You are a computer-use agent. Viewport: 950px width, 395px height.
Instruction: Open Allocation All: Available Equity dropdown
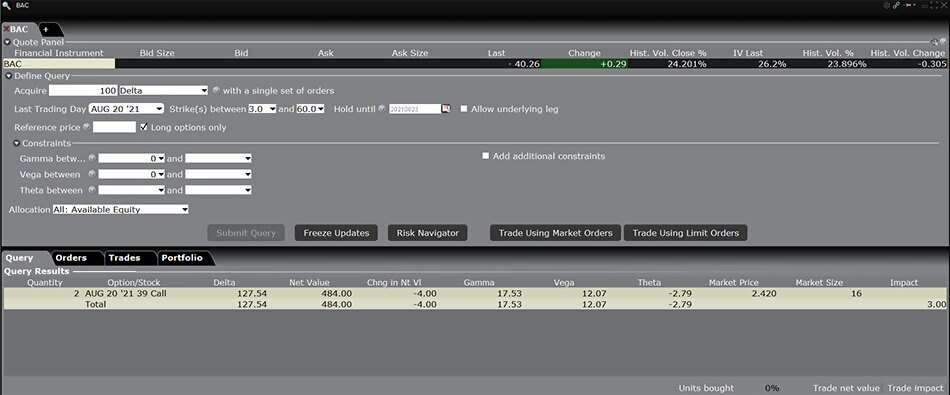point(121,210)
